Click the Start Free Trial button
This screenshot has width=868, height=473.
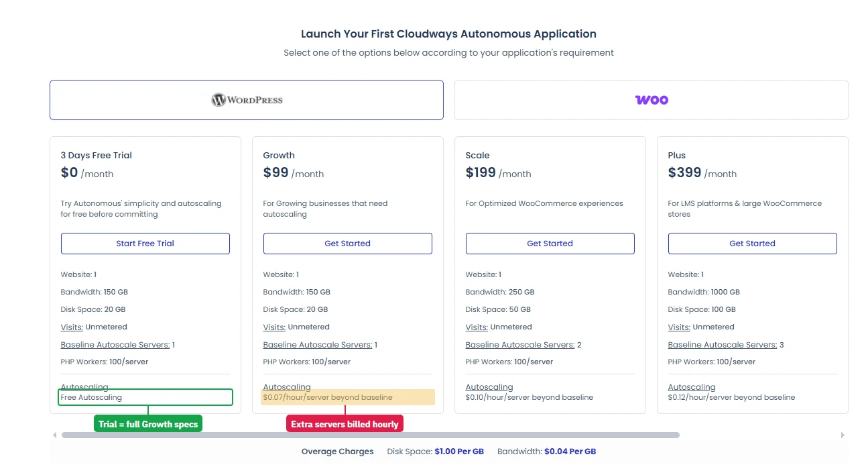point(145,244)
